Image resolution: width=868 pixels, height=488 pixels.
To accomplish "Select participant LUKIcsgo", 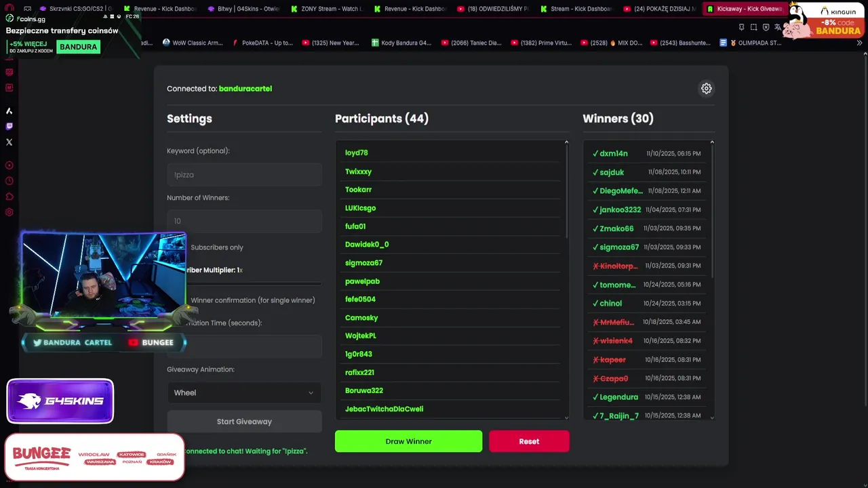I will coord(360,208).
